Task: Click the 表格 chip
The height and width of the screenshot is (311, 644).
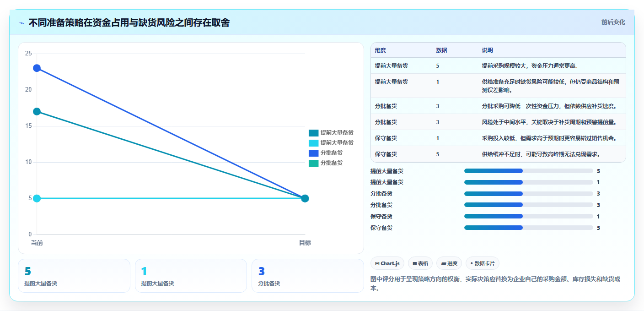Action: (420, 263)
